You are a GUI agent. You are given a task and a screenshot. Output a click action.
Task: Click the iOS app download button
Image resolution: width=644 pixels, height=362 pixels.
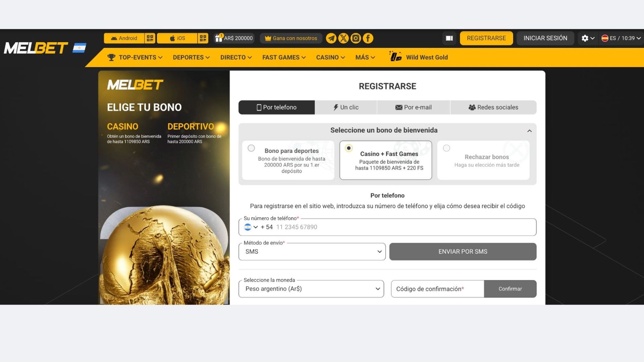[177, 38]
